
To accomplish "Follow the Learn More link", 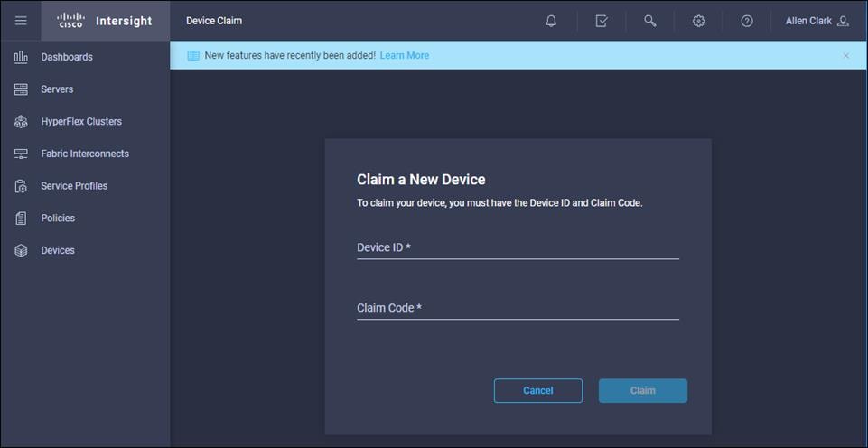I will point(404,55).
